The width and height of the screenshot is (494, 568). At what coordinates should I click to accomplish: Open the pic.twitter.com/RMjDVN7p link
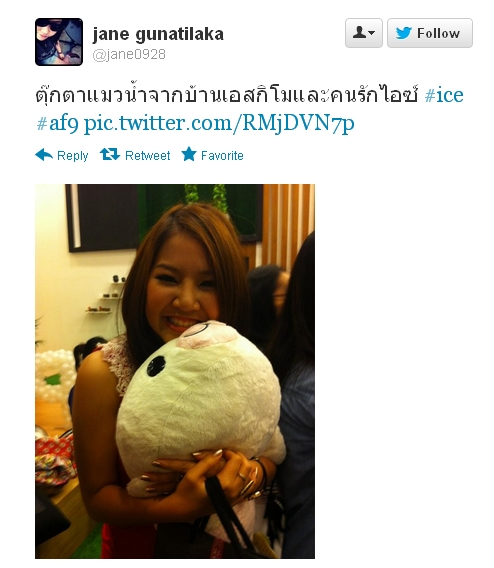(219, 124)
